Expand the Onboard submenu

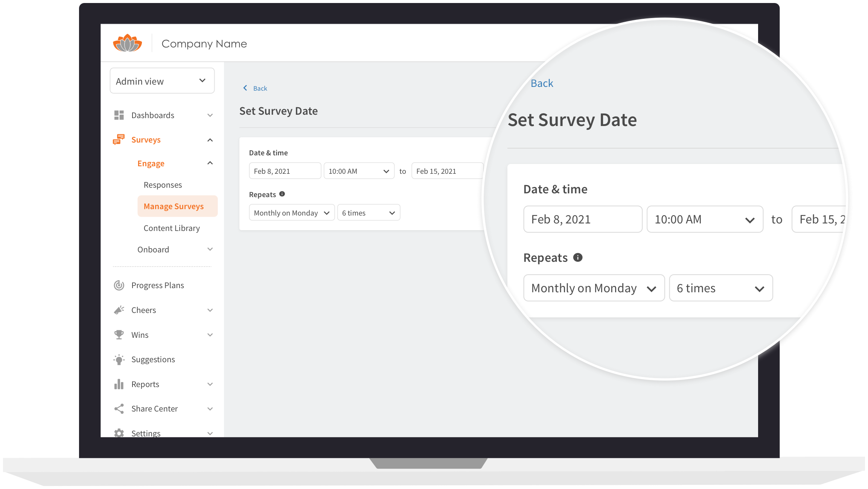[210, 249]
